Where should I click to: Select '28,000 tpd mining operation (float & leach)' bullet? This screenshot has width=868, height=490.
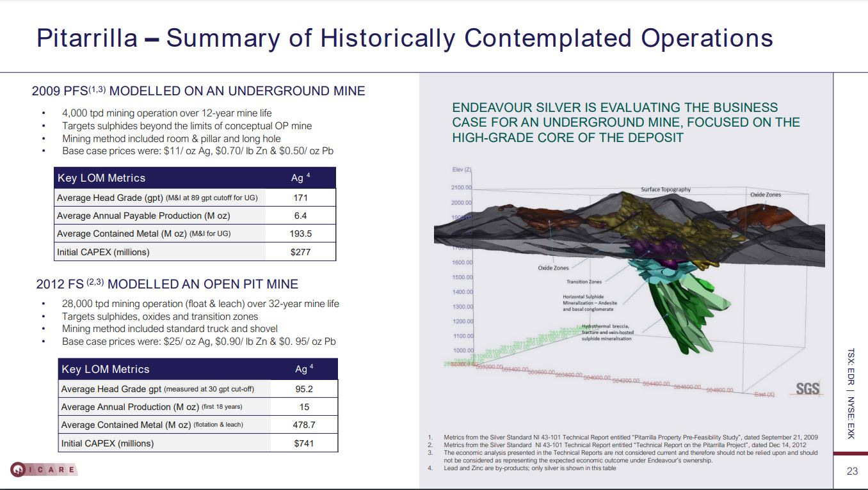click(200, 304)
